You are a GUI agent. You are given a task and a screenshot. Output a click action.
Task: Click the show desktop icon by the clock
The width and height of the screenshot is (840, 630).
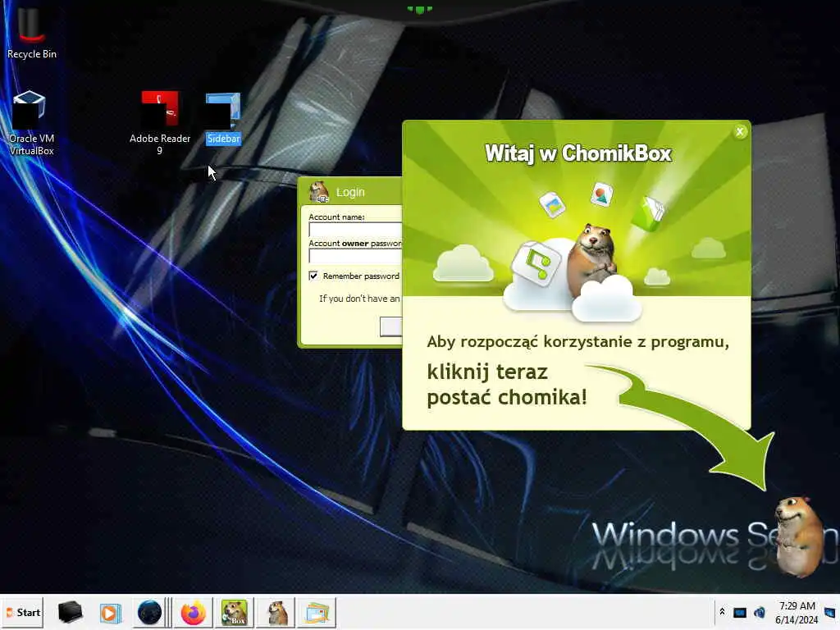(830, 612)
